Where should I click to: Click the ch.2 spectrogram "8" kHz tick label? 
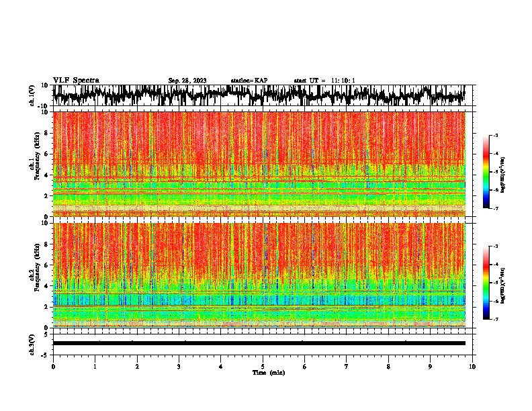48,244
